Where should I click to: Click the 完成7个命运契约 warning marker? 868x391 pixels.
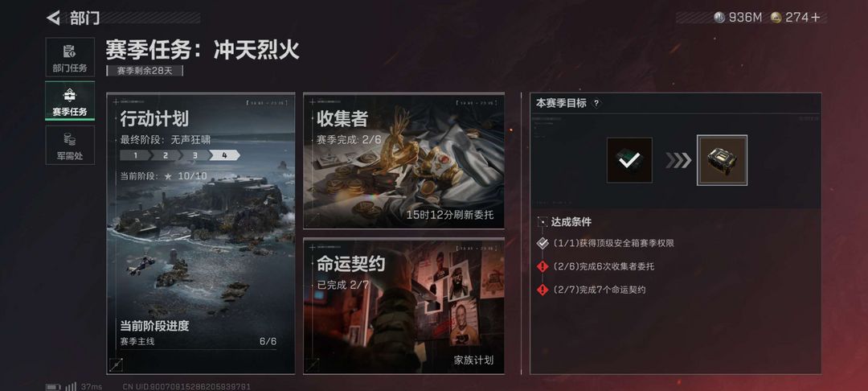click(x=542, y=290)
